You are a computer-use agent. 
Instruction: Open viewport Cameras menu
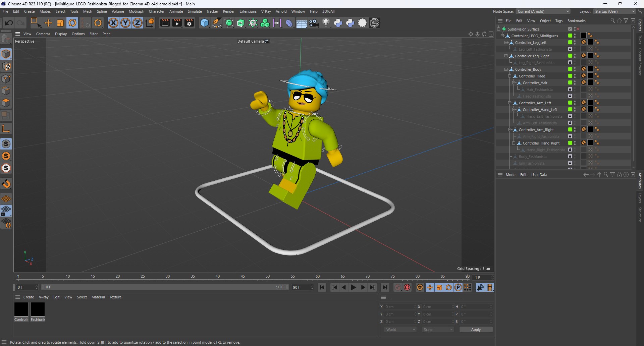click(43, 34)
